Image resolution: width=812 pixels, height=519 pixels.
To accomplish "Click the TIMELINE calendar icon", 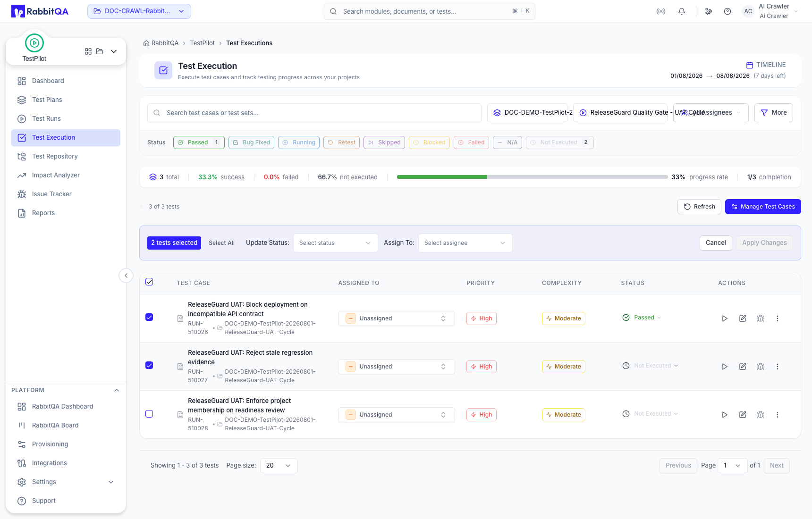I will [x=750, y=65].
